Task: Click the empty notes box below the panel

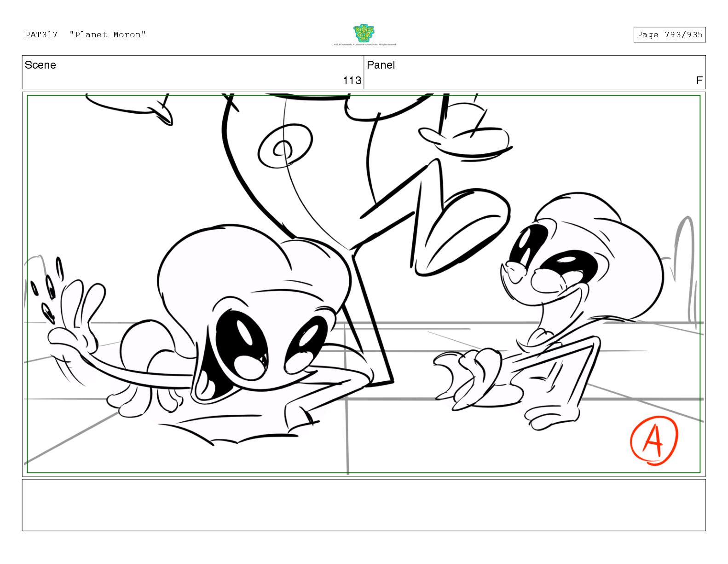Action: [x=364, y=505]
